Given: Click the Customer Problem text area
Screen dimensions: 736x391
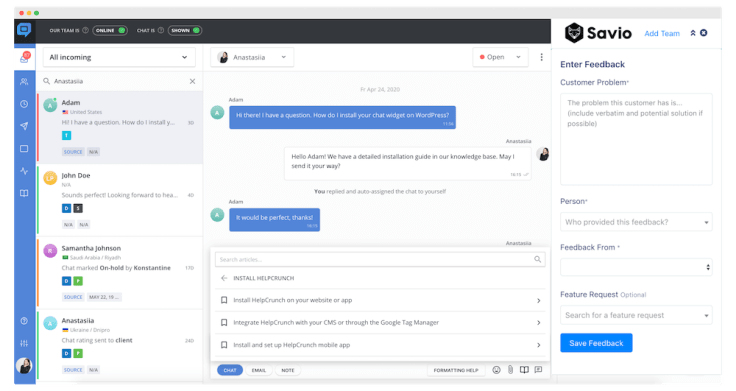Looking at the screenshot, I should tap(636, 139).
